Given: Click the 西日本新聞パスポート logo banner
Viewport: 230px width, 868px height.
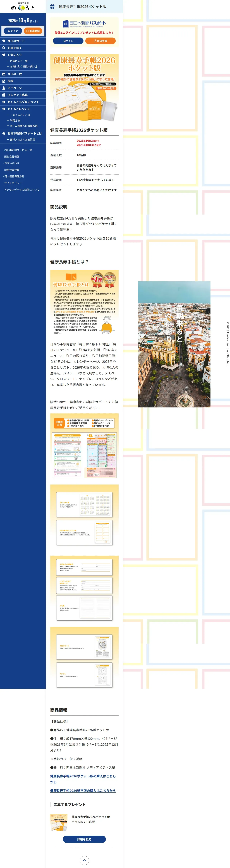Looking at the screenshot, I should click(x=84, y=24).
